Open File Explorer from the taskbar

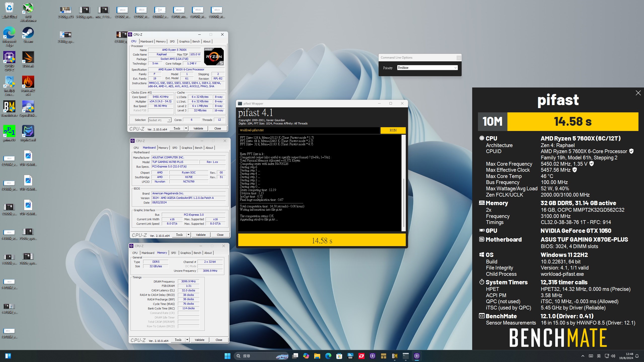pyautogui.click(x=317, y=356)
